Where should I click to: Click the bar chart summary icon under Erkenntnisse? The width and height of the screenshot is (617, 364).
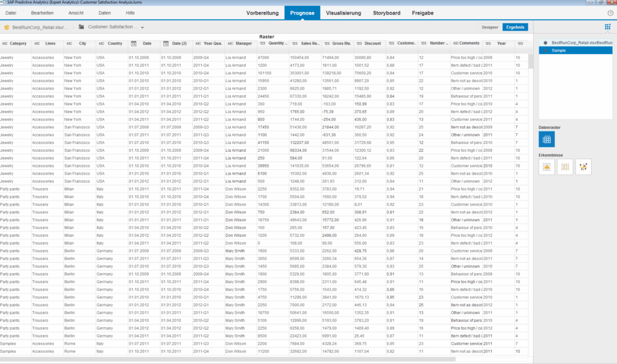547,167
